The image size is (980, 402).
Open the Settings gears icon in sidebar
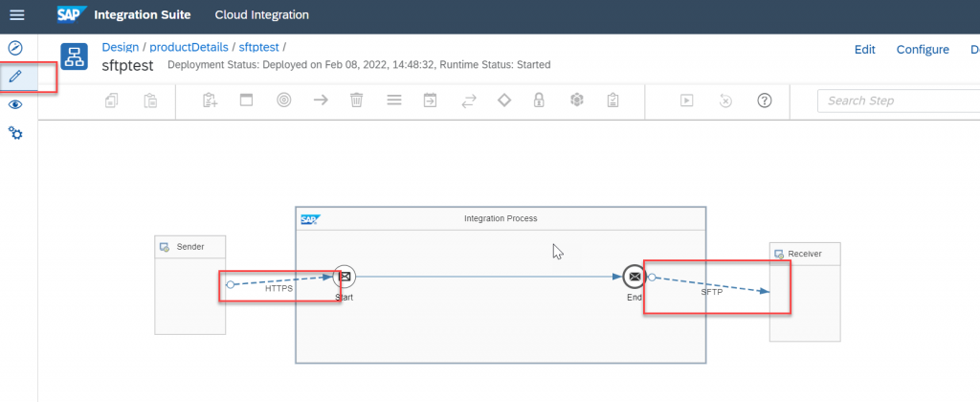15,132
